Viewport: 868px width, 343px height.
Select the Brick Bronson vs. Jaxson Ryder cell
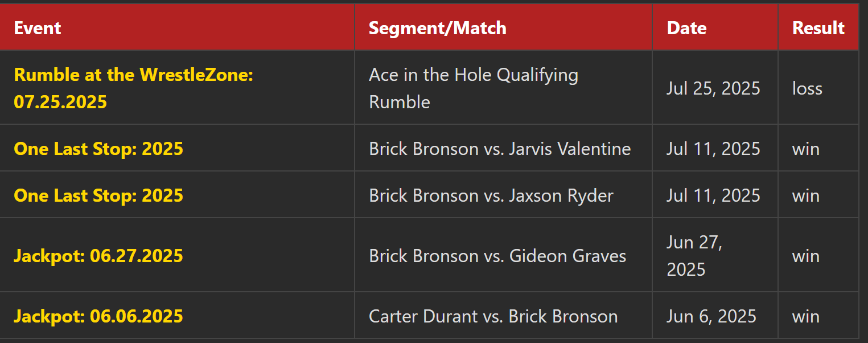503,195
